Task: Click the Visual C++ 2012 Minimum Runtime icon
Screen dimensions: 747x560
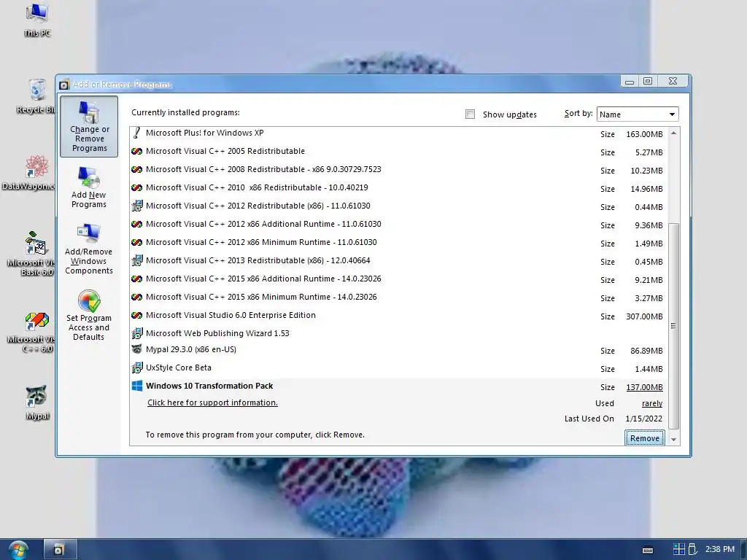Action: 136,242
